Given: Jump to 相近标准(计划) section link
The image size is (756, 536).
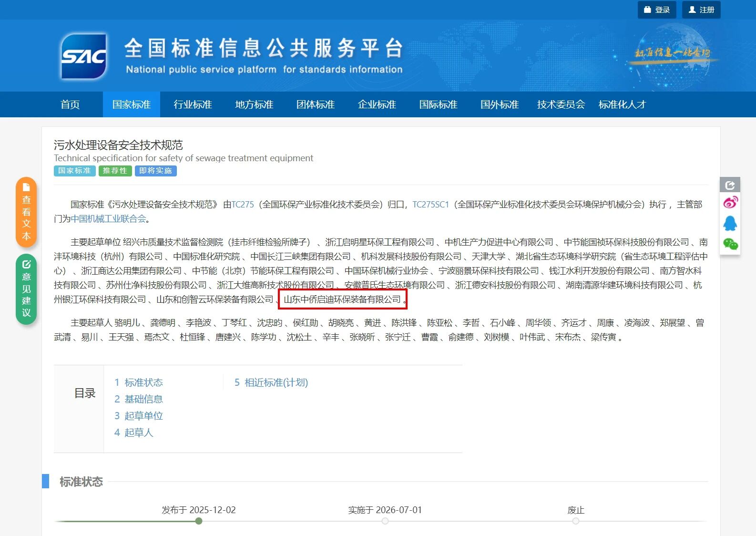Looking at the screenshot, I should tap(271, 382).
